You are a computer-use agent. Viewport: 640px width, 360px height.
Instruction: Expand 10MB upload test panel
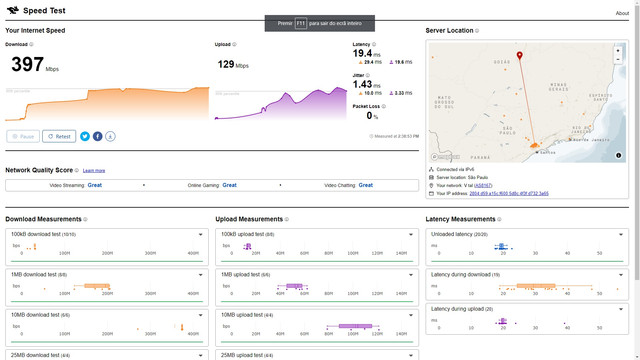tap(411, 315)
